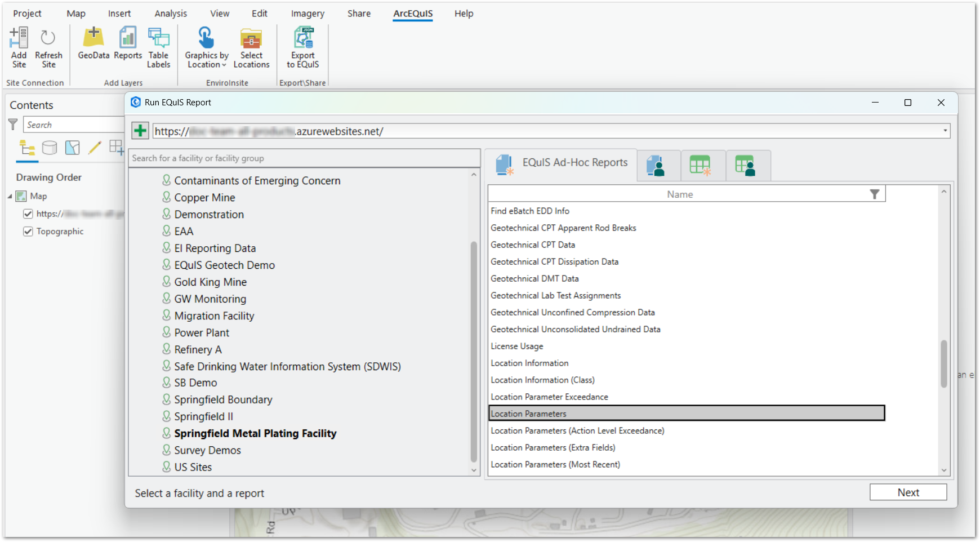This screenshot has width=980, height=542.
Task: Open the Map ribbon tab
Action: (76, 14)
